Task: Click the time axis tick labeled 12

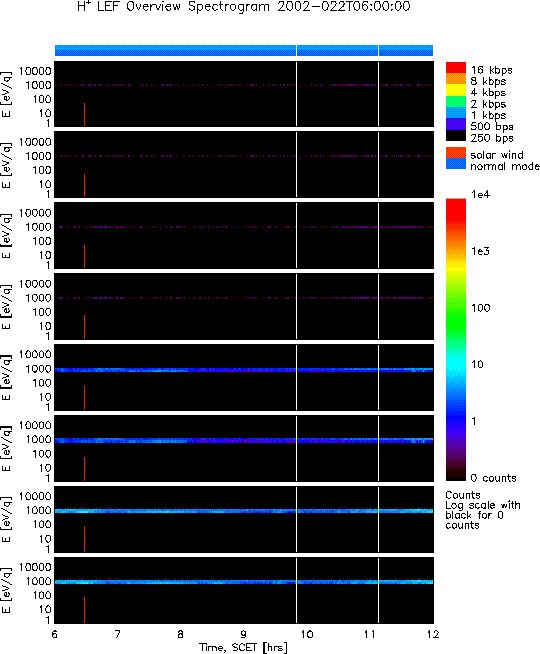Action: (433, 634)
